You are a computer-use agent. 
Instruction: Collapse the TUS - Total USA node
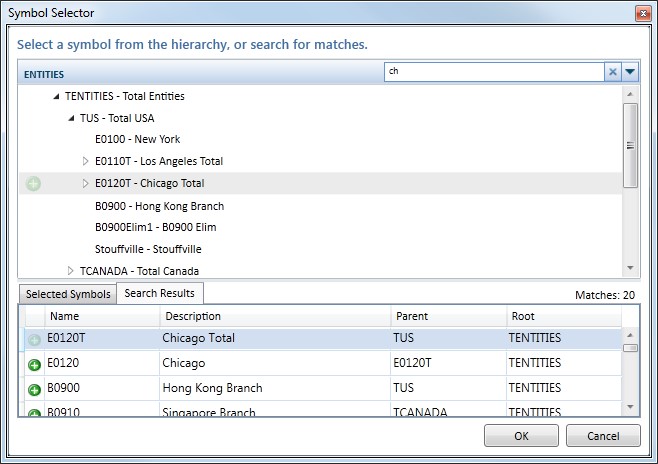71,119
